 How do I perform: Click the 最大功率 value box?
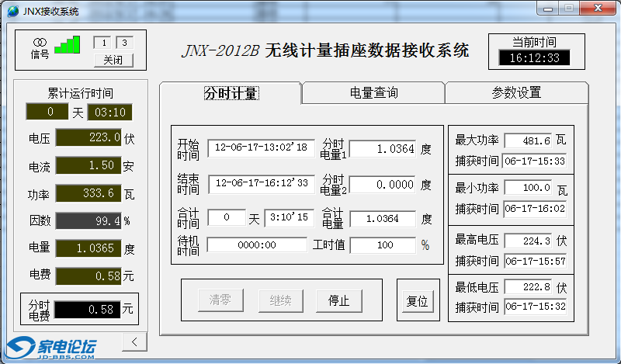527,140
